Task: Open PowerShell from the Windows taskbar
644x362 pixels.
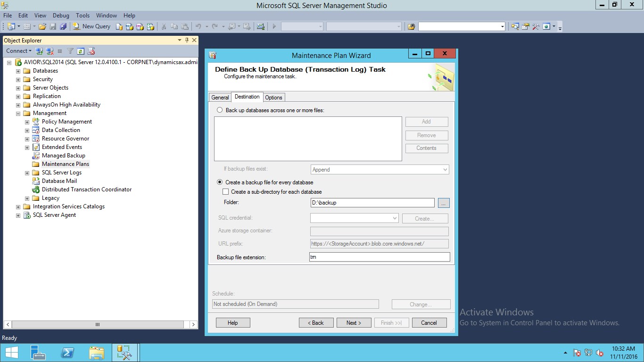Action: pyautogui.click(x=67, y=353)
